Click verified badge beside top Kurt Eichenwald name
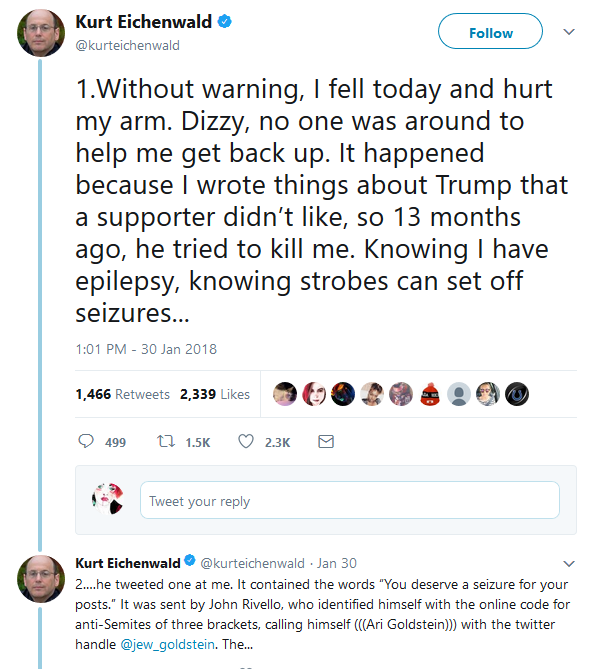 point(225,21)
